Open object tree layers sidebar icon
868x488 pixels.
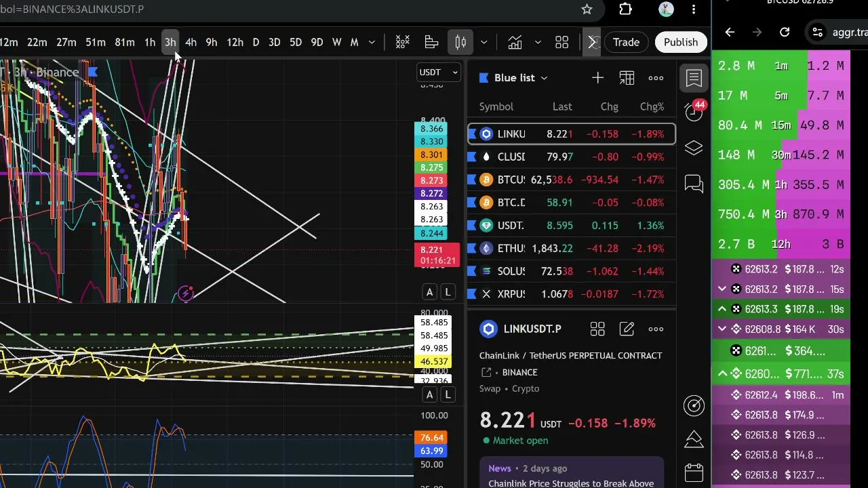pyautogui.click(x=694, y=148)
